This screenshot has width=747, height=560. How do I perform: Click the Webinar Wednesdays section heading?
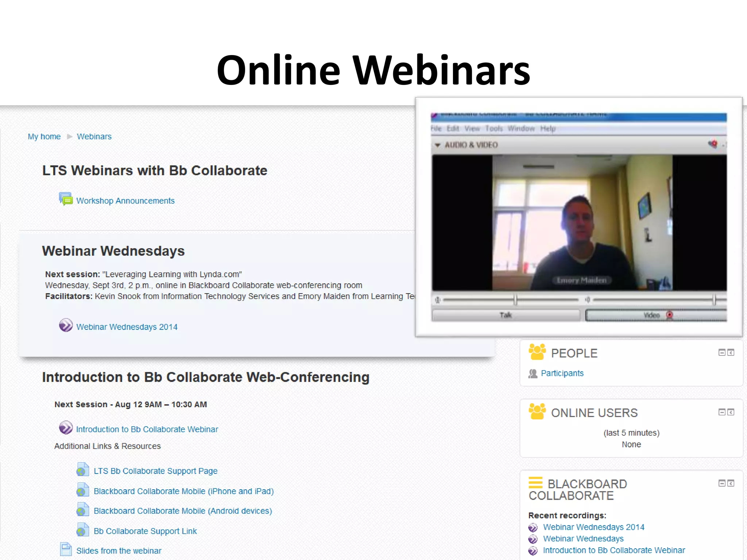tap(113, 251)
